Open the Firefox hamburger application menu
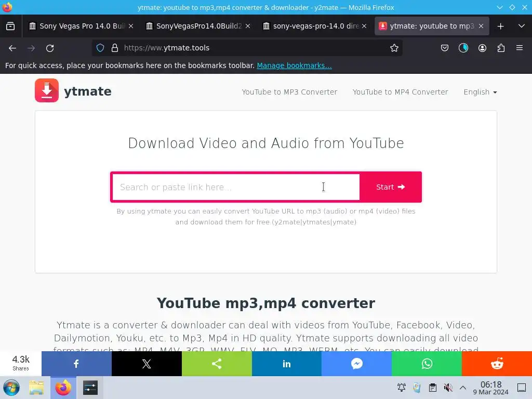The image size is (532, 399). point(520,48)
